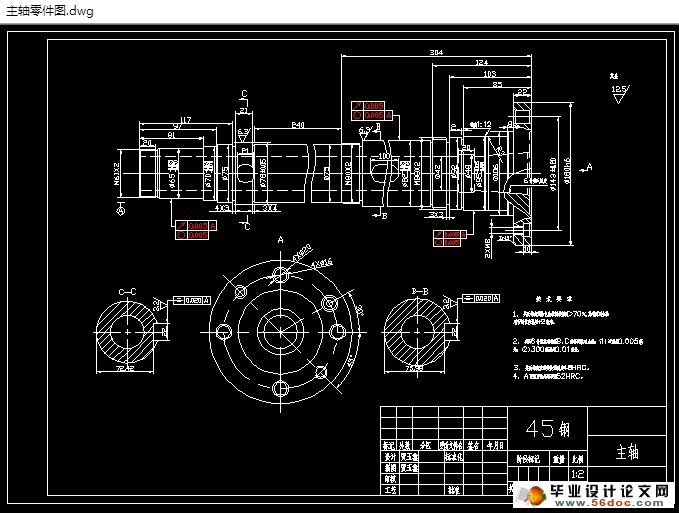Select the overall dimension 304

(x=436, y=52)
